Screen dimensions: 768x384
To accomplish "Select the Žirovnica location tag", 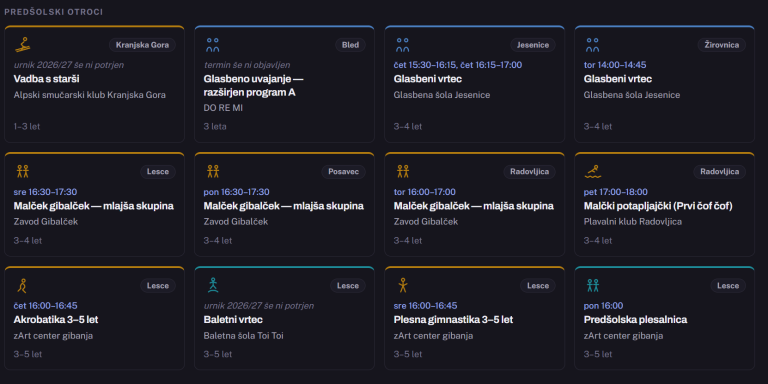I will click(x=721, y=45).
